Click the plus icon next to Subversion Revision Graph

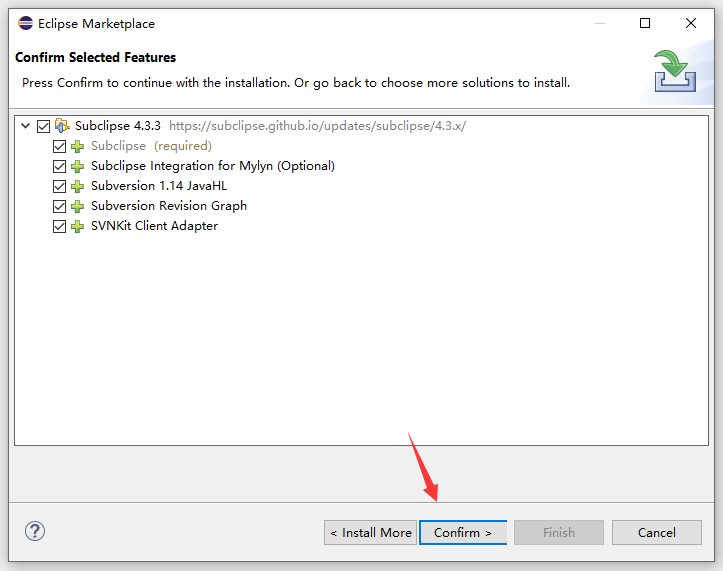pos(78,206)
